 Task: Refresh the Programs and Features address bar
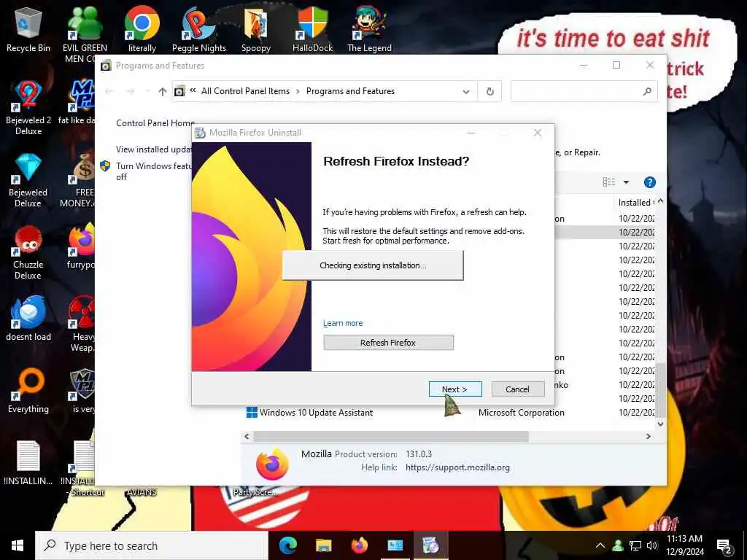pos(489,91)
